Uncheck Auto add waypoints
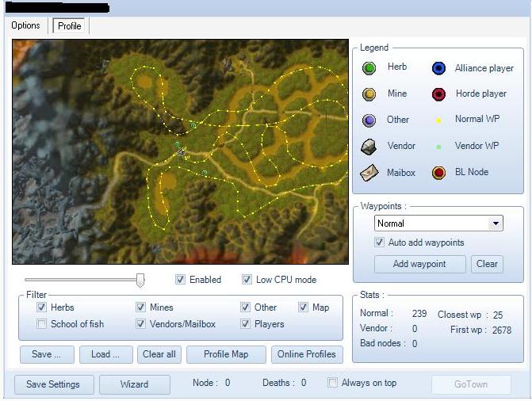 point(380,243)
